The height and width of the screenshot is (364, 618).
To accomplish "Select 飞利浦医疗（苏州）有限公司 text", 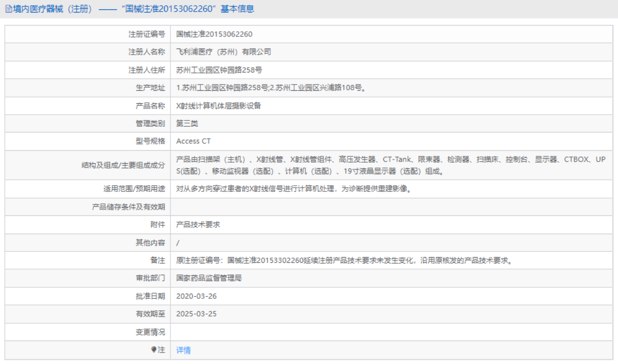I will tap(224, 52).
